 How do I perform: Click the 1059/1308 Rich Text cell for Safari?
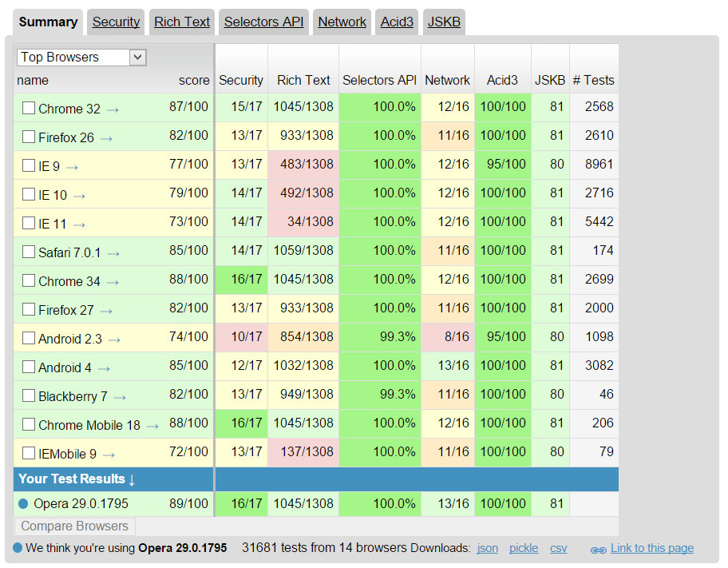tap(303, 251)
